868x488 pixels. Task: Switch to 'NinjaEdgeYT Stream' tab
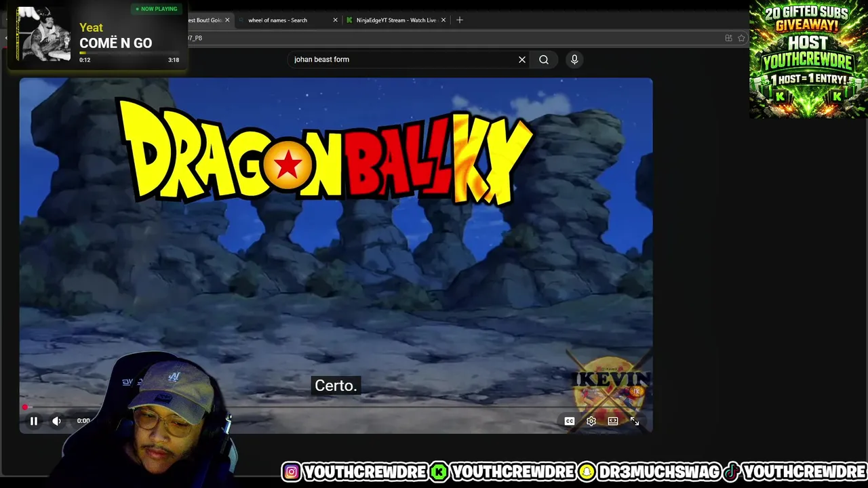click(396, 20)
